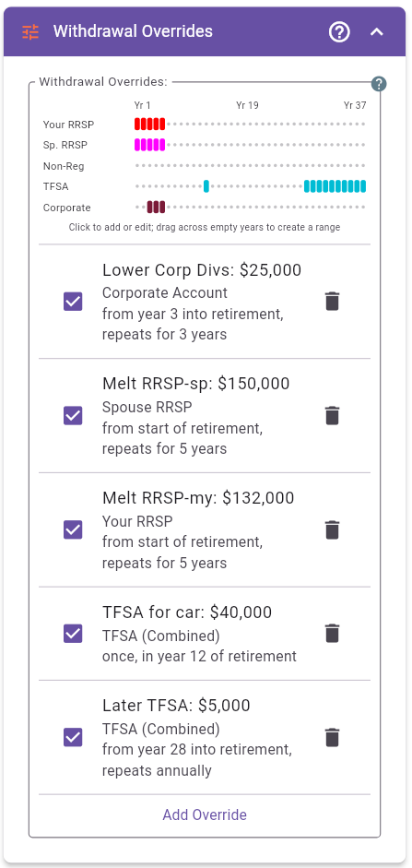Select the dark red Corporate year bars
The height and width of the screenshot is (868, 412).
click(x=156, y=208)
